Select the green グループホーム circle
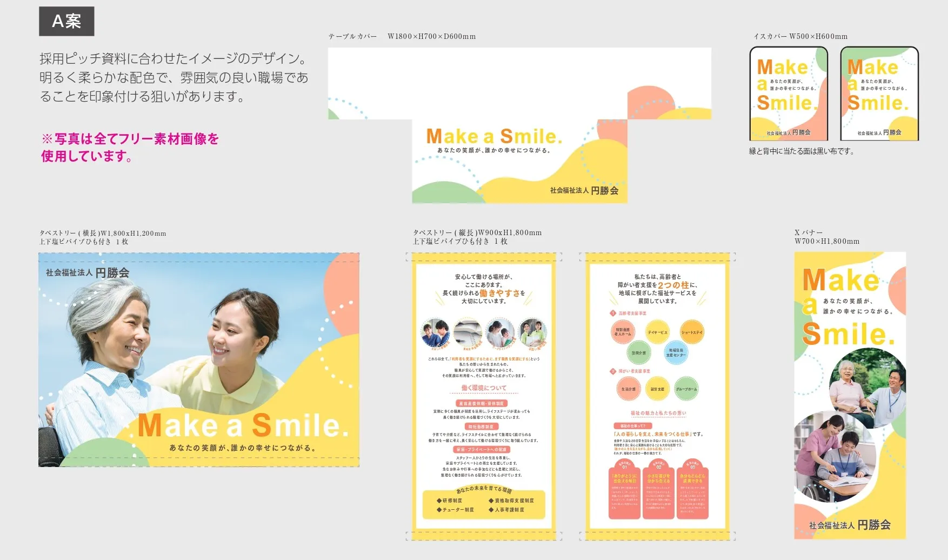Screen dimensions: 948x560 pyautogui.click(x=686, y=389)
